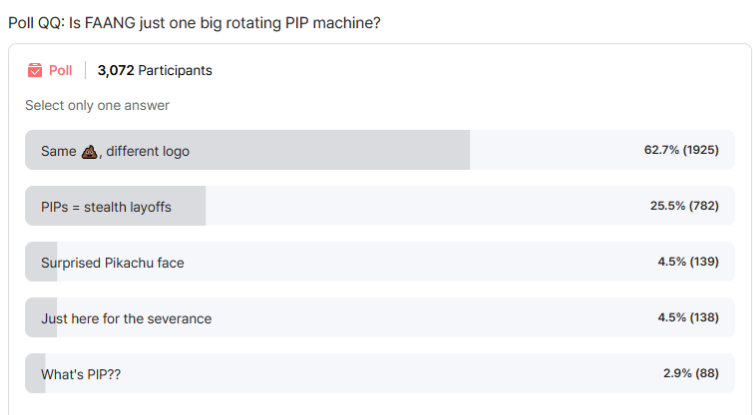Click the 25.5% (782) result
This screenshot has width=753, height=415.
tap(684, 206)
